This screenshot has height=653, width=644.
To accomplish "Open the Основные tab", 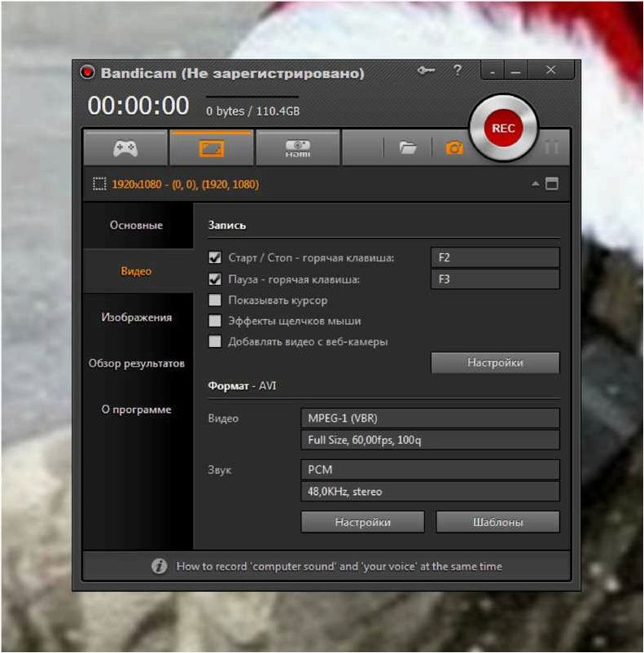I will pos(137,226).
